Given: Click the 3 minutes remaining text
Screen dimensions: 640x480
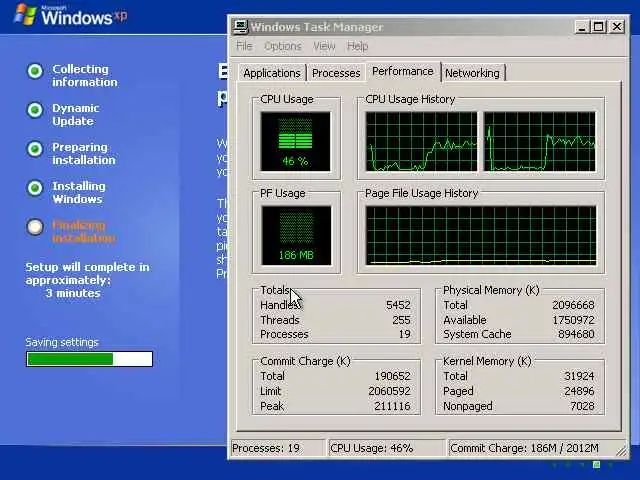Looking at the screenshot, I should pyautogui.click(x=73, y=293).
